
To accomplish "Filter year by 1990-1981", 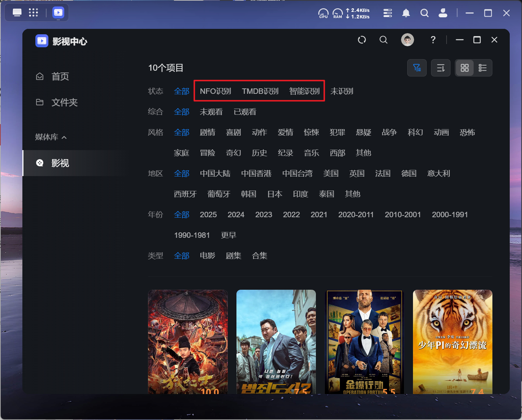I will click(192, 235).
